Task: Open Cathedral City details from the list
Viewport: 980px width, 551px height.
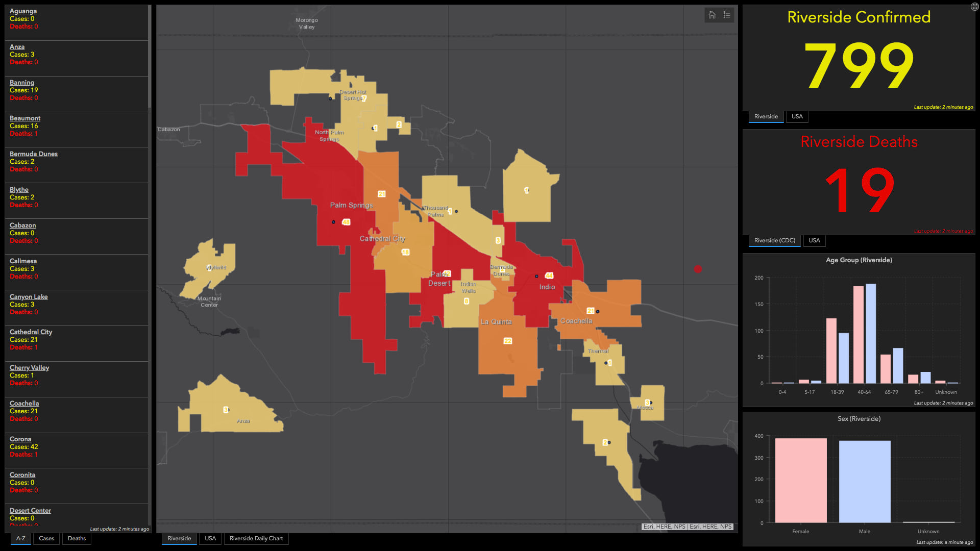Action: tap(30, 332)
